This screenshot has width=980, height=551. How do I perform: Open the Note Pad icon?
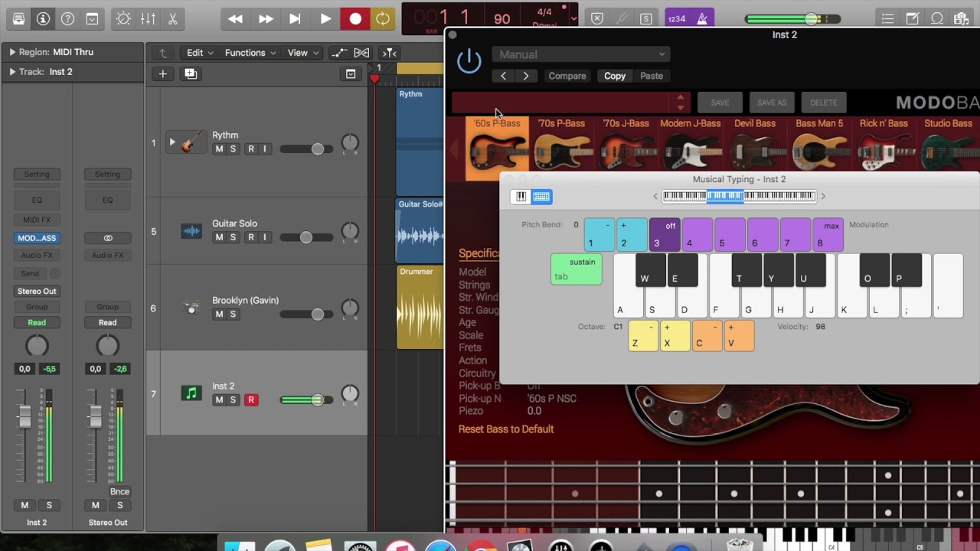click(x=913, y=19)
